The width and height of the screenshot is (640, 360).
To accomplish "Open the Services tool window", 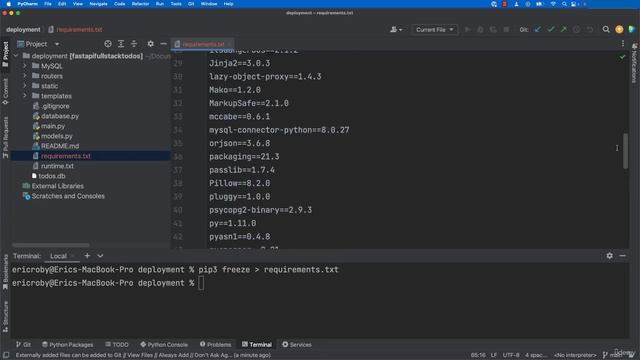I will [296, 344].
